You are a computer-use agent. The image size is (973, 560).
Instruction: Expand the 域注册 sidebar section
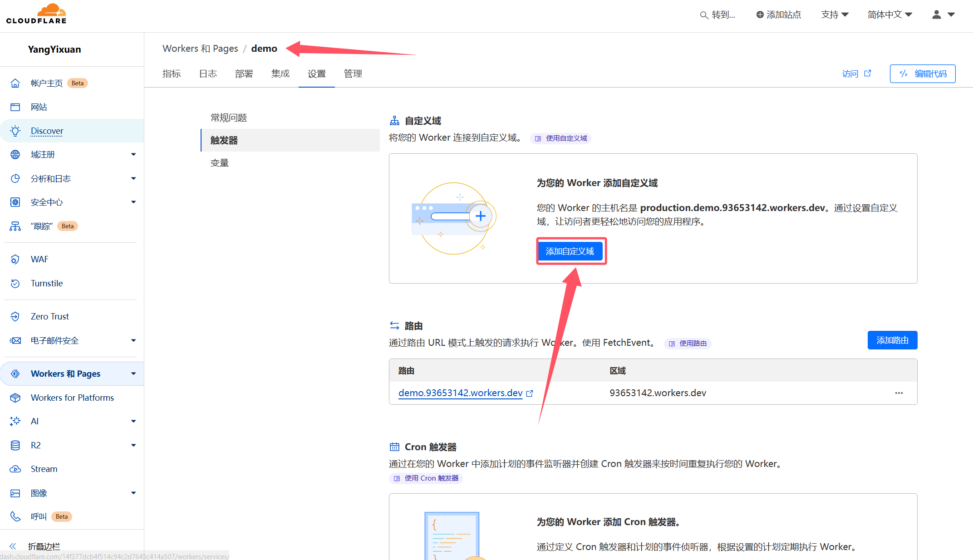pyautogui.click(x=133, y=155)
